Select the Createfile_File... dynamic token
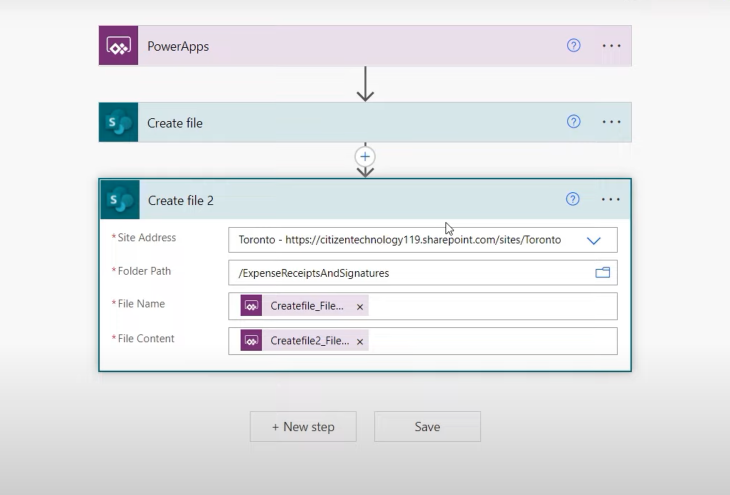730x495 pixels. click(304, 306)
